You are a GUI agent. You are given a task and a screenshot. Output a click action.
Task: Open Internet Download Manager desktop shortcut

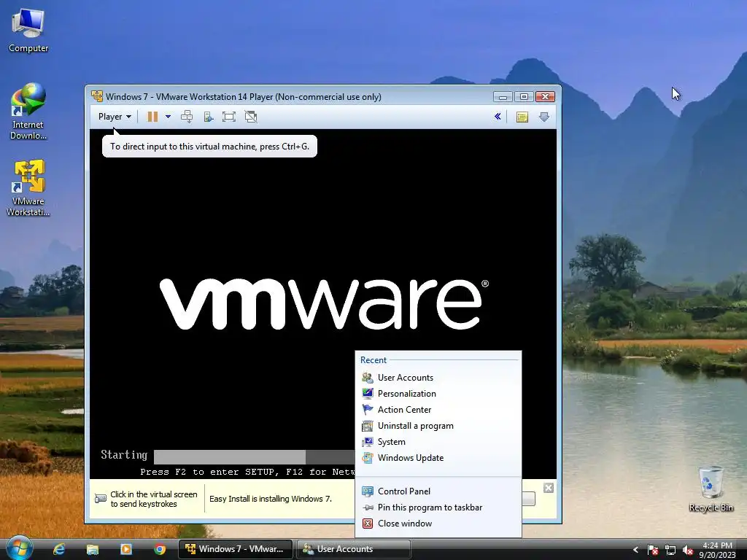[28, 112]
